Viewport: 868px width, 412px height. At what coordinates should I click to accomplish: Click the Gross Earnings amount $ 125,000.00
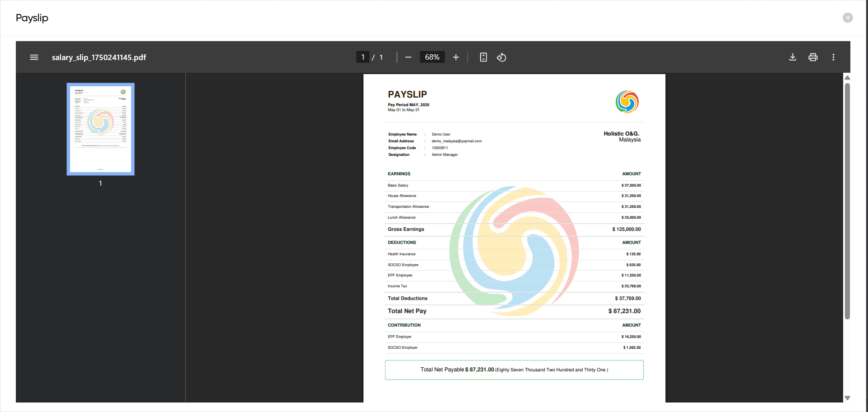pyautogui.click(x=627, y=229)
